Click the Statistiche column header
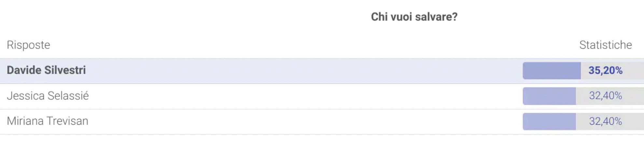 coord(606,45)
